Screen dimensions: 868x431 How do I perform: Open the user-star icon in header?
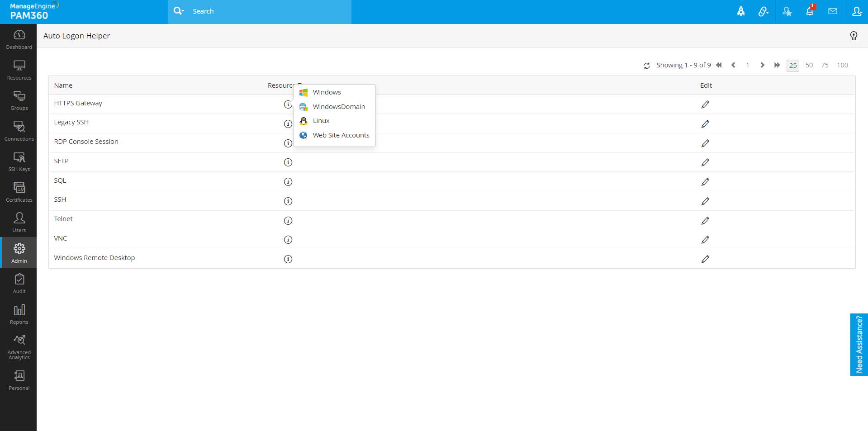(x=787, y=11)
